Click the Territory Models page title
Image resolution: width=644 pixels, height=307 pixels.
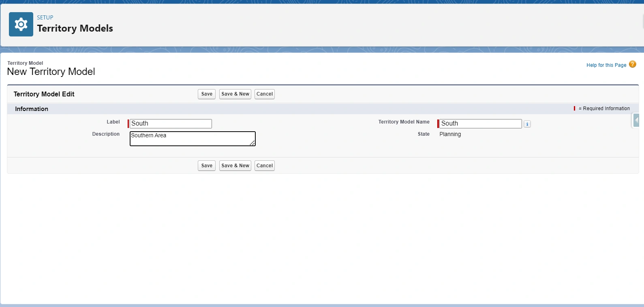pos(75,28)
